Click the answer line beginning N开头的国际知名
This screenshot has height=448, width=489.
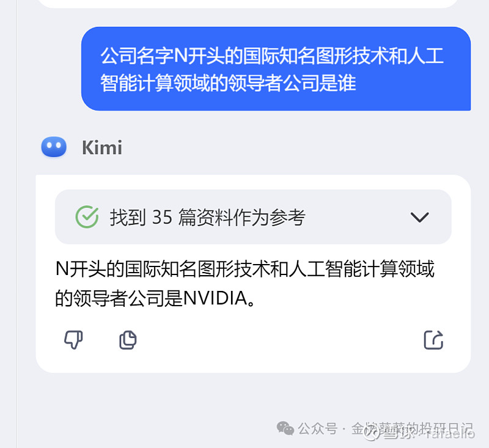(245, 269)
